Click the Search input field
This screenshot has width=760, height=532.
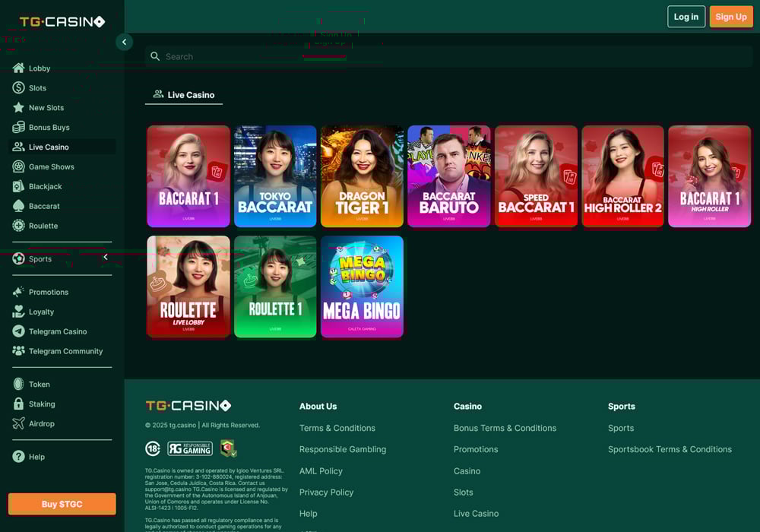[x=449, y=57]
